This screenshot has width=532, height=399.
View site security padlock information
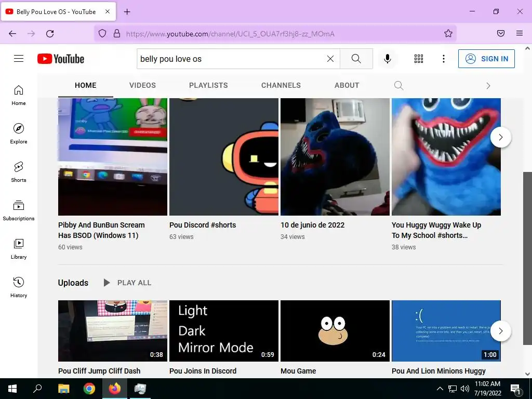click(117, 33)
